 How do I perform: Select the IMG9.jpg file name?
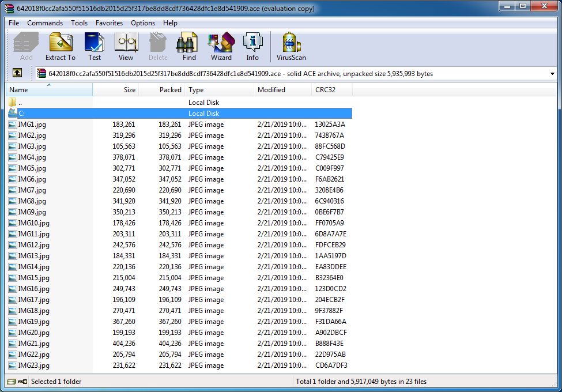[x=32, y=212]
